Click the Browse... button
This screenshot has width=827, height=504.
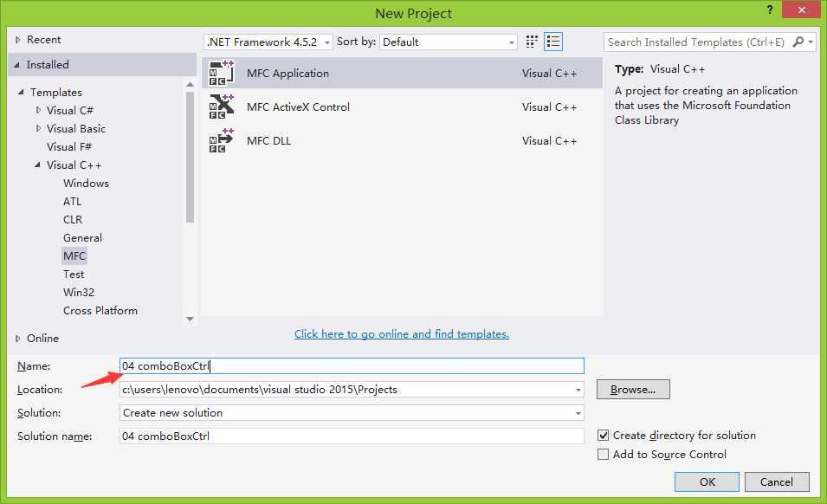click(633, 390)
